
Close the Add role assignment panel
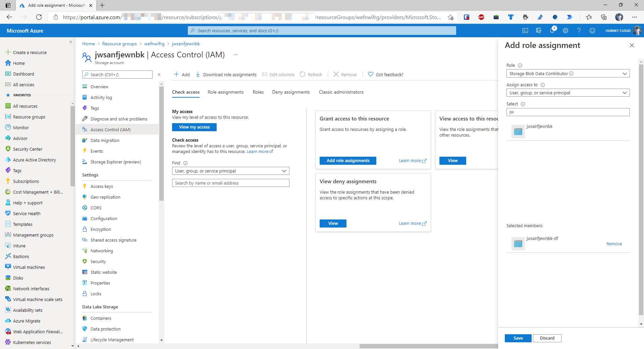pos(632,45)
